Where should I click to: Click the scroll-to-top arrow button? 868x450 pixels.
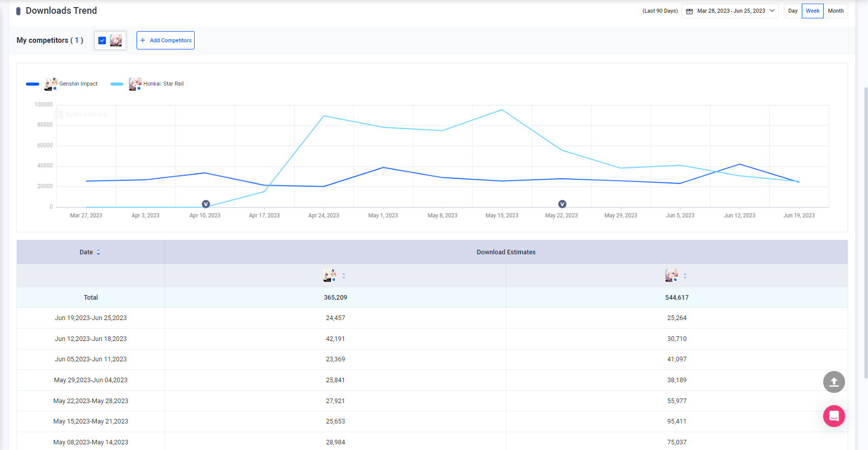pos(834,382)
